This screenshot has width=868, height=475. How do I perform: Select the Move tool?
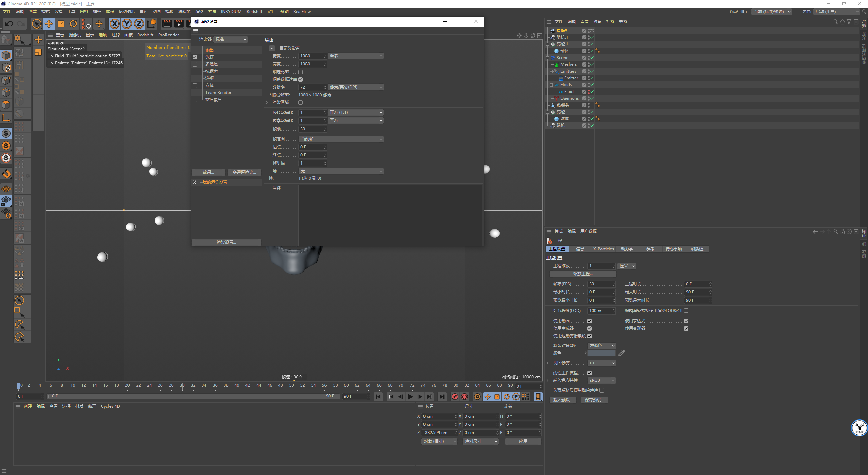pyautogui.click(x=49, y=24)
